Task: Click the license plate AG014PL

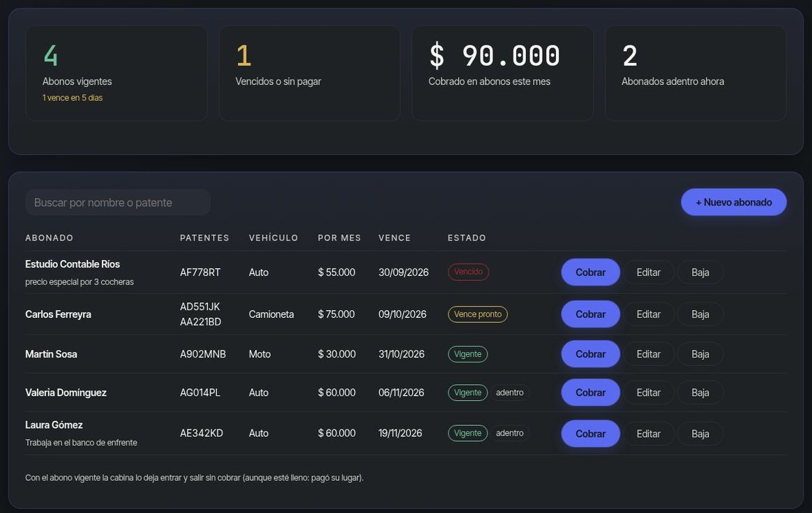Action: click(200, 392)
